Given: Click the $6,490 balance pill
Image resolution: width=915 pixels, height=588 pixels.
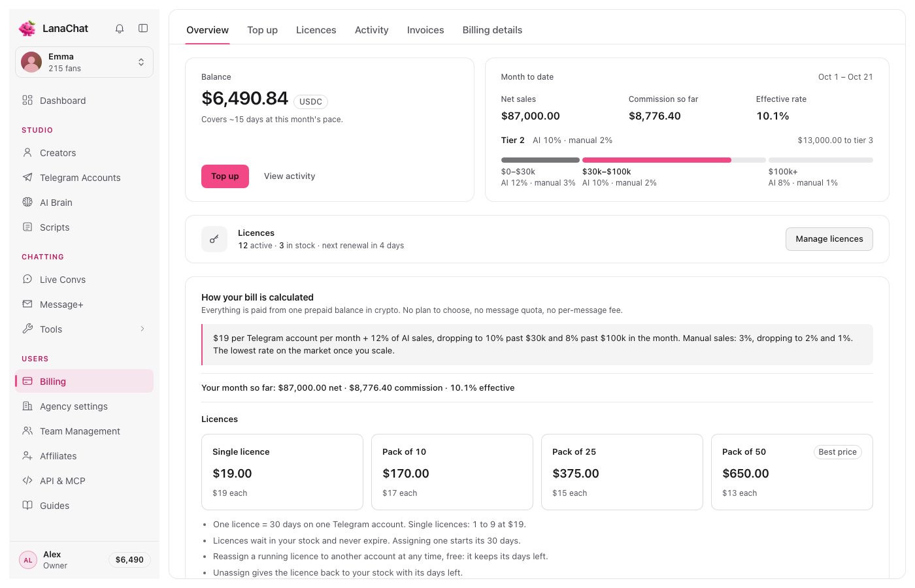Looking at the screenshot, I should click(x=129, y=560).
